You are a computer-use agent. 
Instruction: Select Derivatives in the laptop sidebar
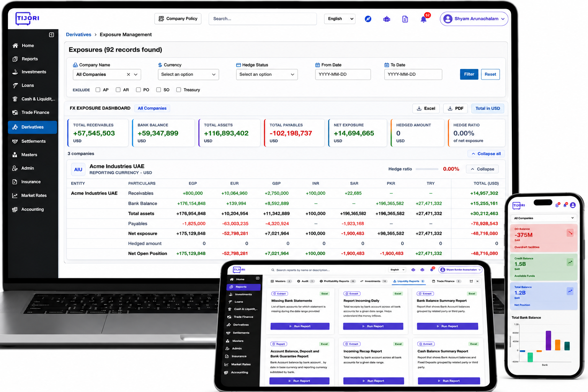(x=33, y=127)
